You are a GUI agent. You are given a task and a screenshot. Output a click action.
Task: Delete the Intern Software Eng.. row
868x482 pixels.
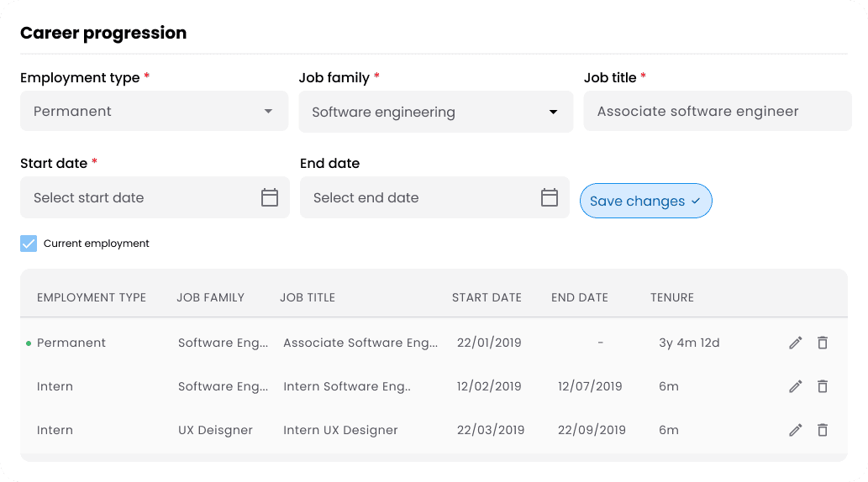pyautogui.click(x=823, y=386)
